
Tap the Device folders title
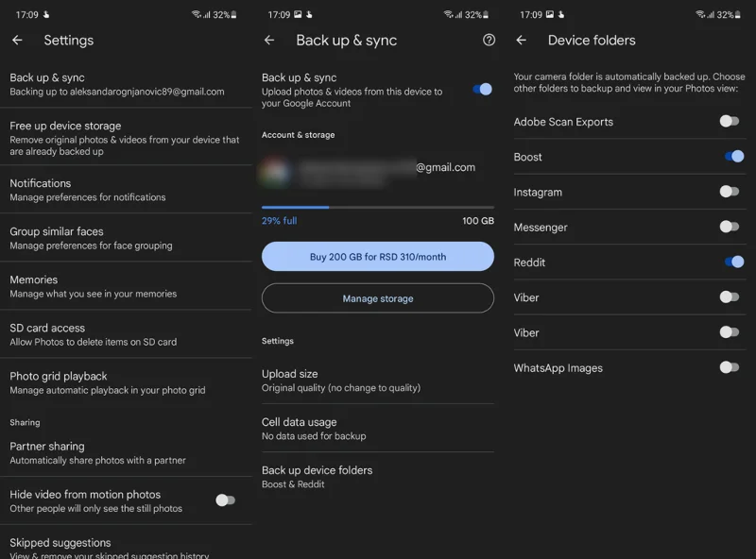click(x=592, y=40)
